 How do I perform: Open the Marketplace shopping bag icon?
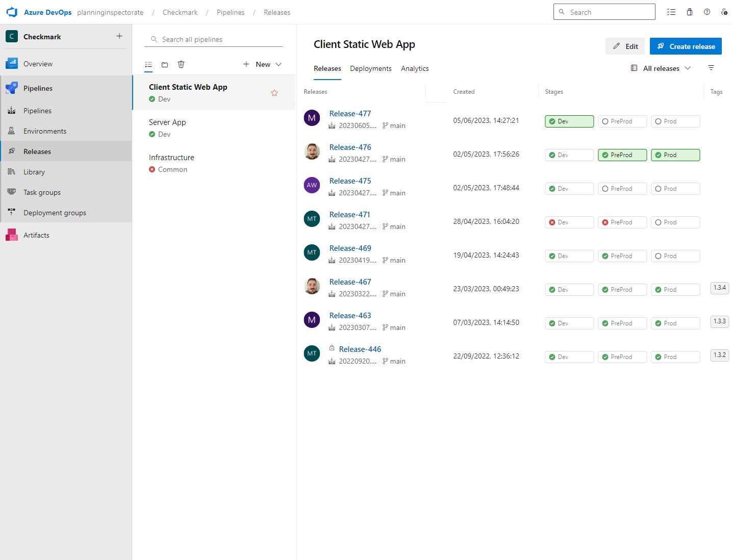[690, 12]
